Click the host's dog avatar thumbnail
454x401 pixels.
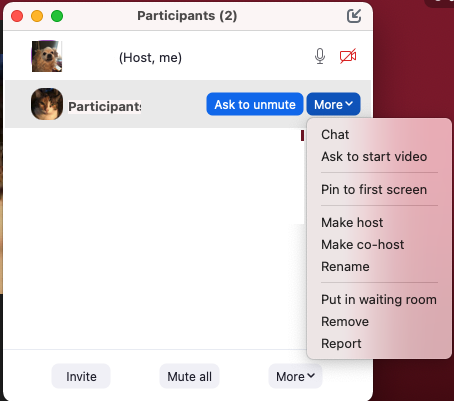47,56
